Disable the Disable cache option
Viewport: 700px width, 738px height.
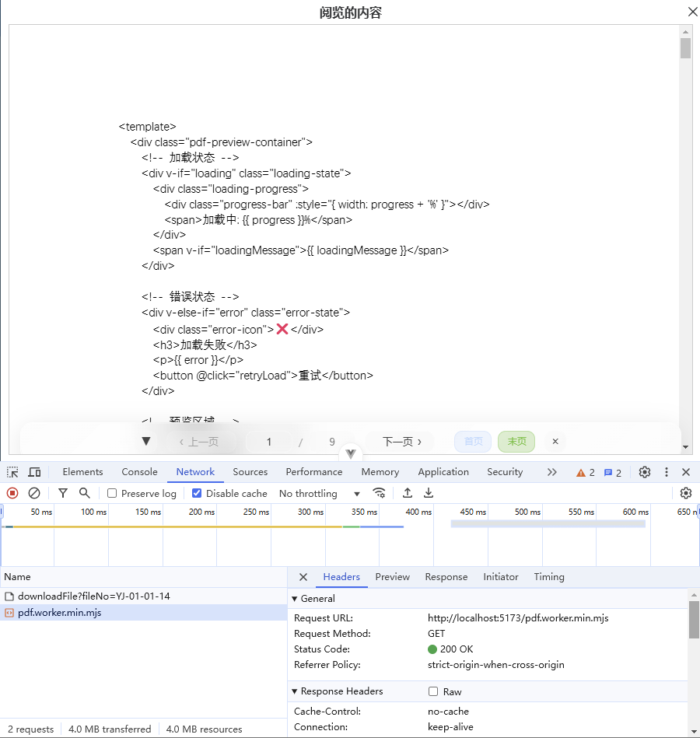point(196,493)
